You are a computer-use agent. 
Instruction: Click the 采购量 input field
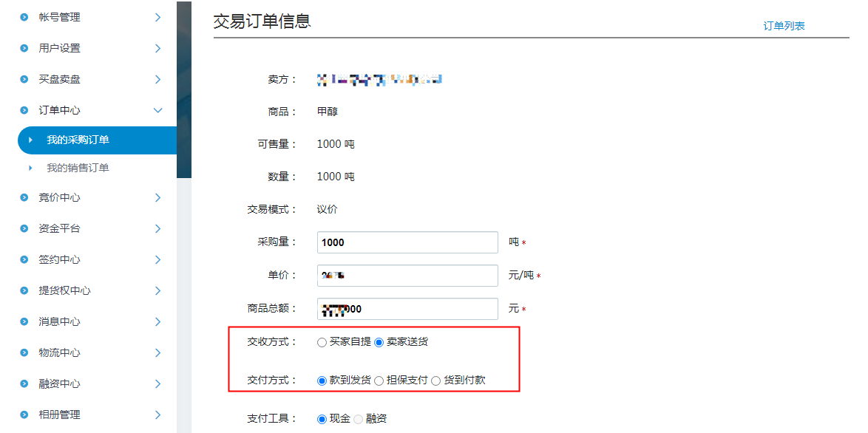[407, 242]
